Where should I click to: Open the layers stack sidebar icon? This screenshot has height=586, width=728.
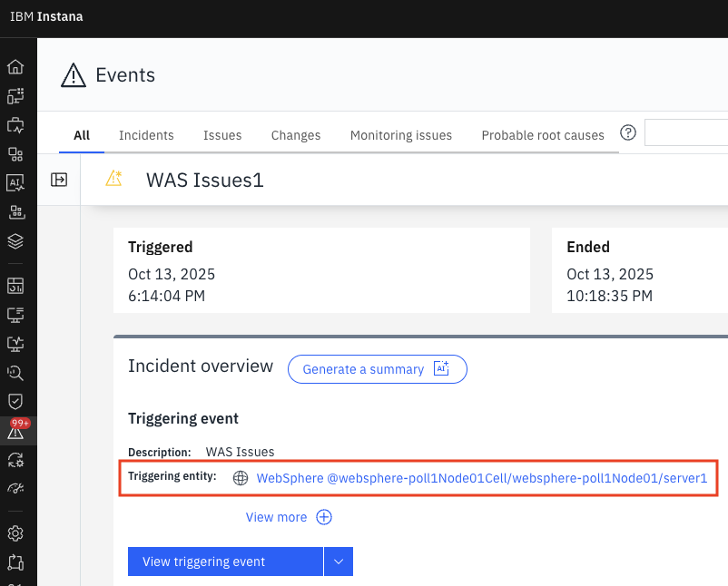coord(15,241)
